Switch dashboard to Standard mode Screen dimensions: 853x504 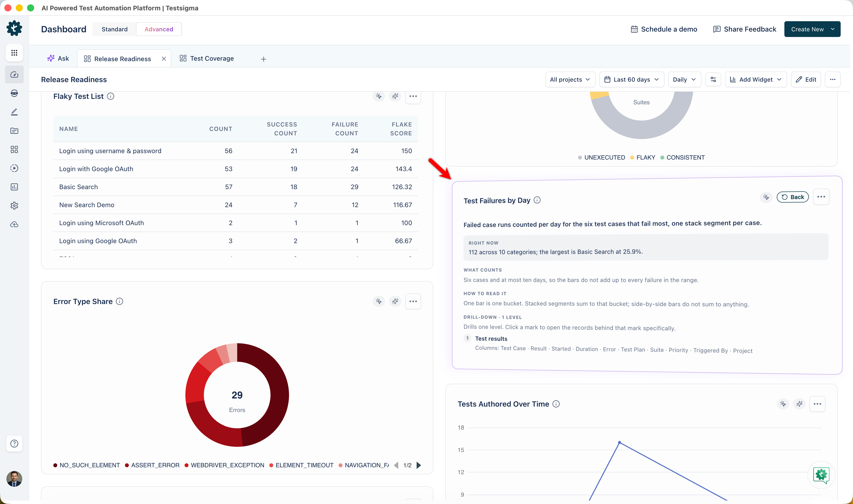click(115, 29)
